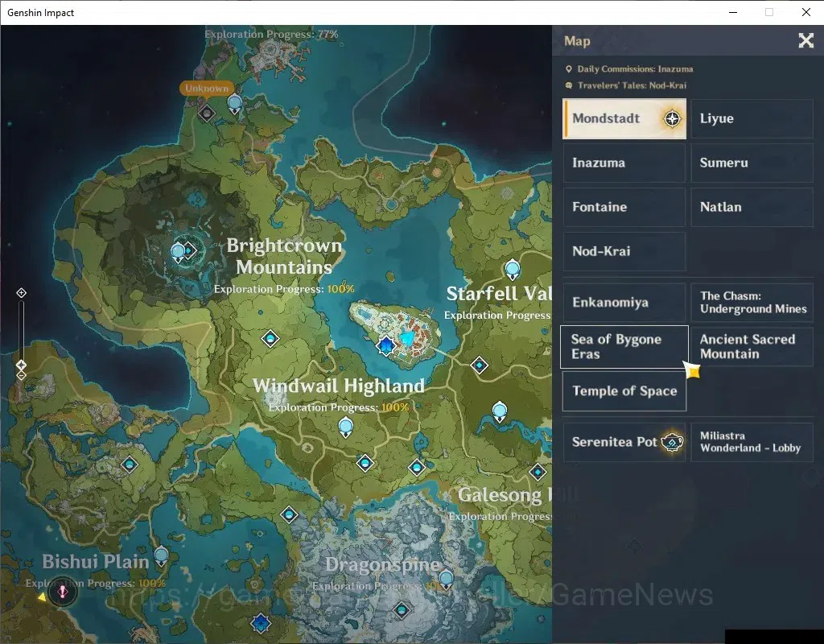824x644 pixels.
Task: Open the pink exclamation quest marker
Action: pyautogui.click(x=63, y=592)
